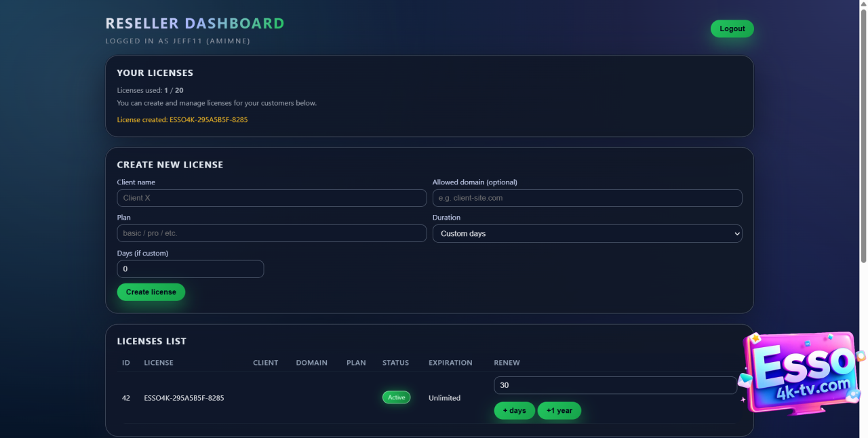Image resolution: width=868 pixels, height=438 pixels.
Task: Click the EXPIRATION column header
Action: pos(450,363)
